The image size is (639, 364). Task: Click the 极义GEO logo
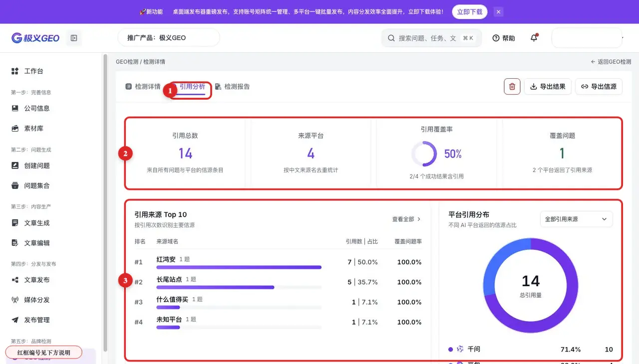[35, 38]
